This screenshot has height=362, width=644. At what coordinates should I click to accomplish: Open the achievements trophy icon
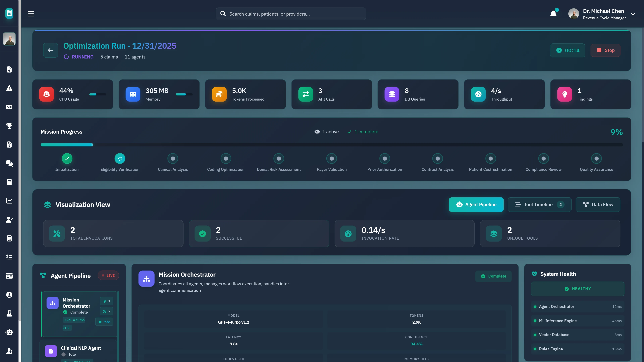[x=9, y=126]
